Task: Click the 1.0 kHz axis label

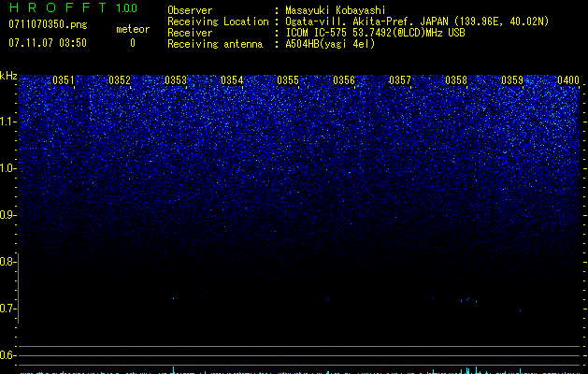Action: click(7, 168)
